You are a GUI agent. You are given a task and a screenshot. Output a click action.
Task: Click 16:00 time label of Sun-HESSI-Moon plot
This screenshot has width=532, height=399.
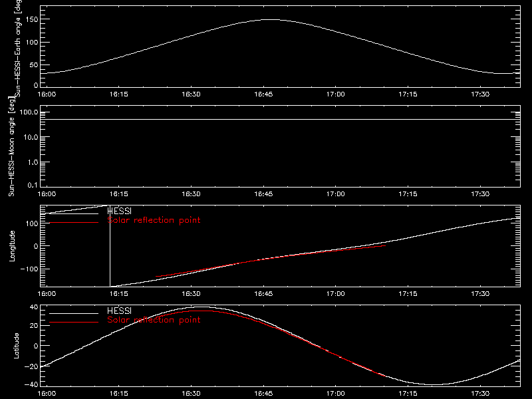pyautogui.click(x=47, y=194)
